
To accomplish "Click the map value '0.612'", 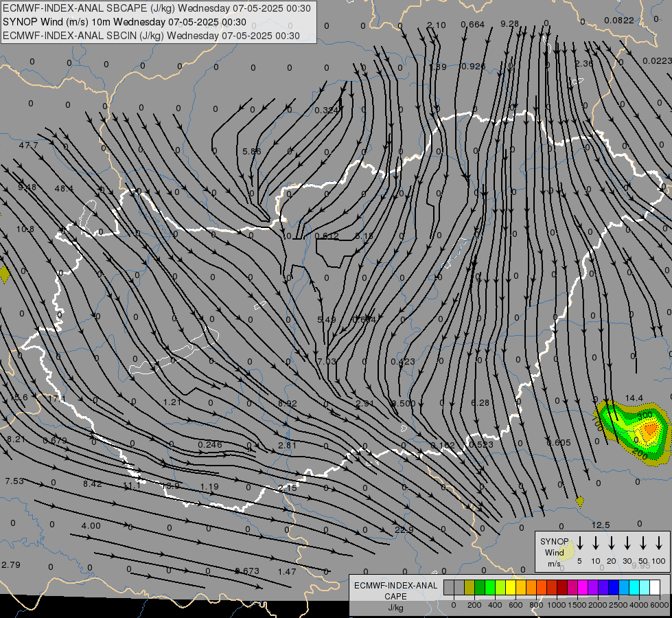I will tap(327, 236).
